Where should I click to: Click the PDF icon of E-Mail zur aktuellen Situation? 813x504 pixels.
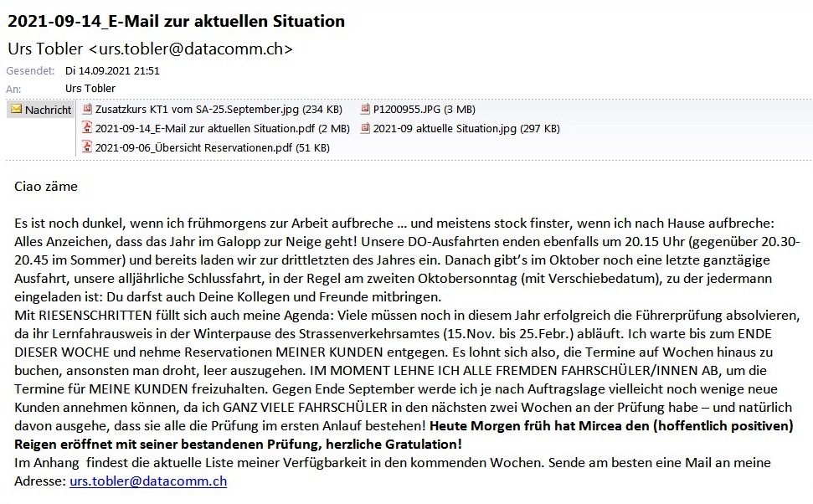87,128
